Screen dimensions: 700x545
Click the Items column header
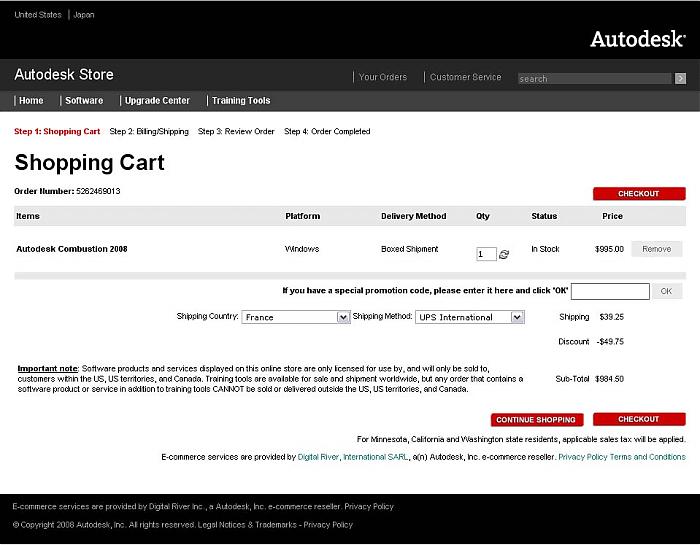(x=28, y=216)
